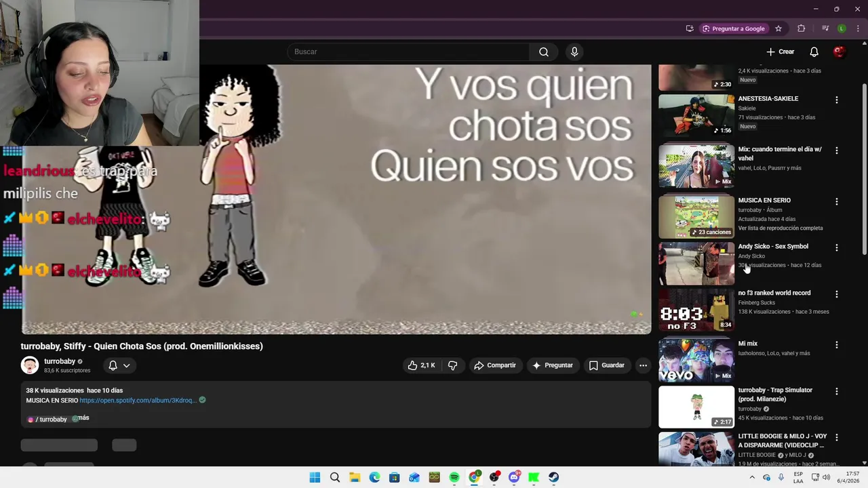Toggle the Guardar save button
The width and height of the screenshot is (868, 488).
click(x=606, y=365)
